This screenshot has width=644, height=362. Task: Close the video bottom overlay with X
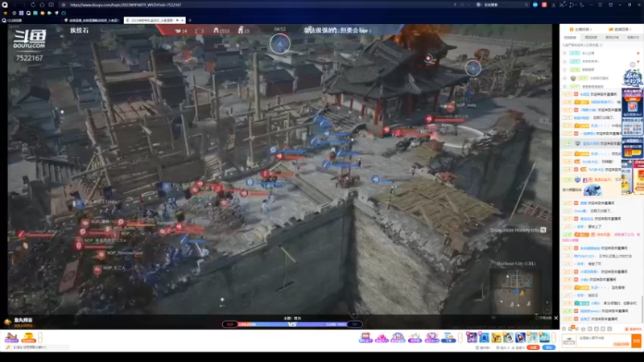556,318
